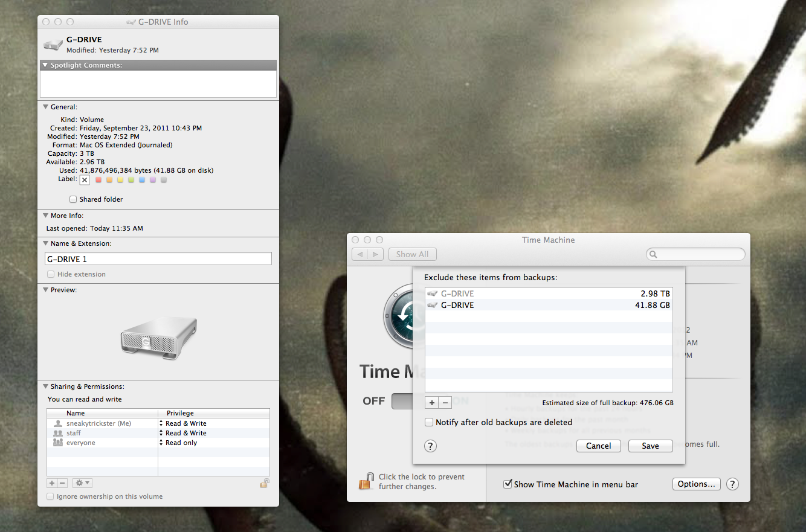Open Time Machine Options
806x532 pixels.
tap(696, 484)
